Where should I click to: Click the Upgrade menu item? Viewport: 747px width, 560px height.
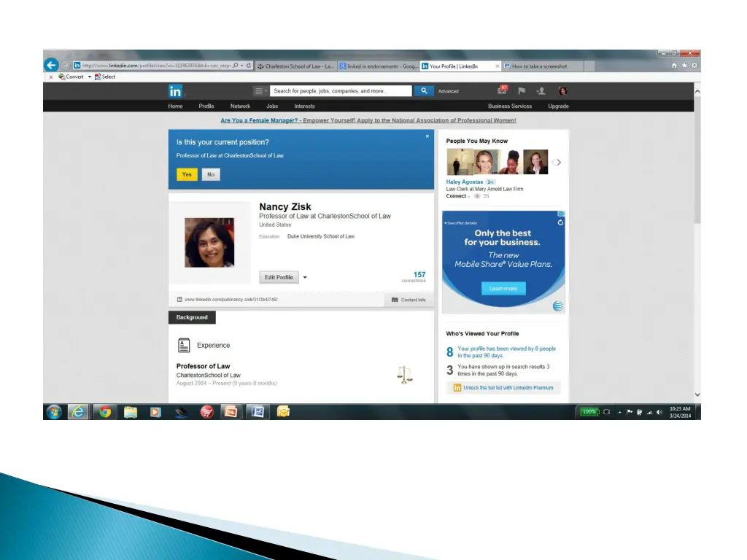tap(558, 106)
